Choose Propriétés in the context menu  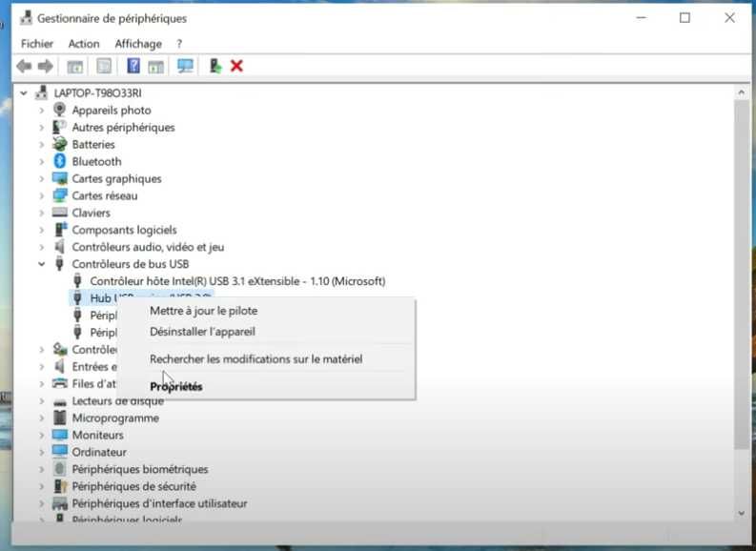click(x=176, y=386)
